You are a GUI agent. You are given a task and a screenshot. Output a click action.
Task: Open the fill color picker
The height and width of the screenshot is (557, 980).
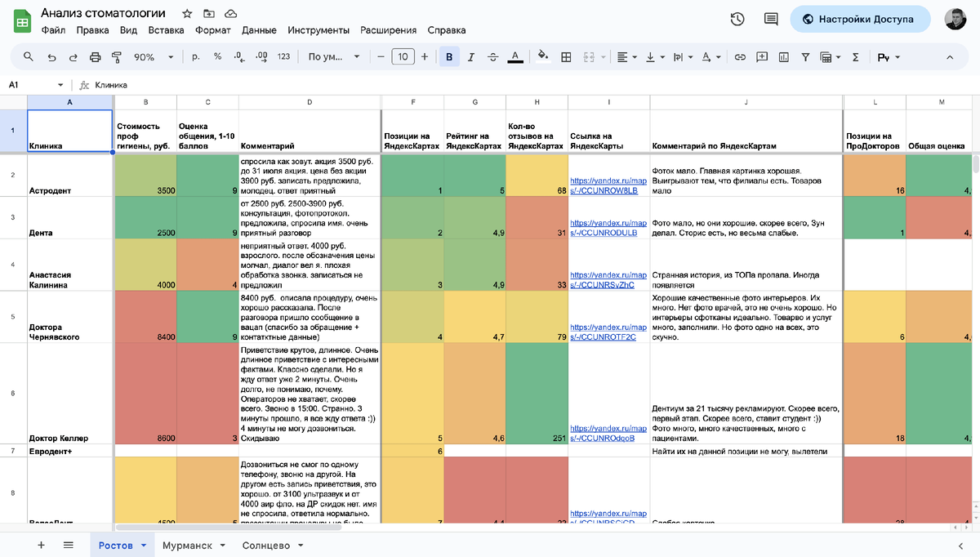(x=544, y=57)
